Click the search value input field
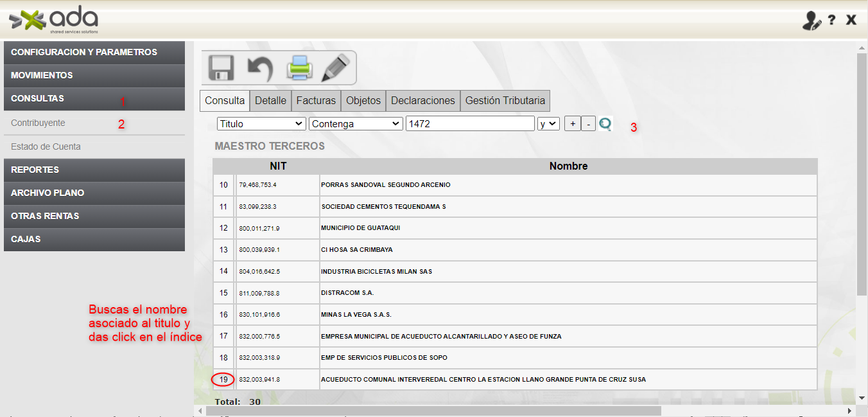The image size is (868, 417). coord(469,123)
